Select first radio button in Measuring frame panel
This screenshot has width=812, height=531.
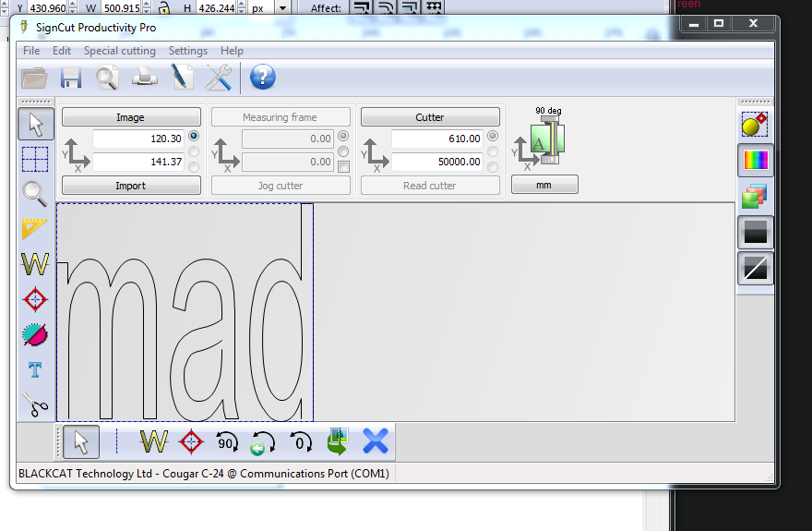[x=343, y=136]
